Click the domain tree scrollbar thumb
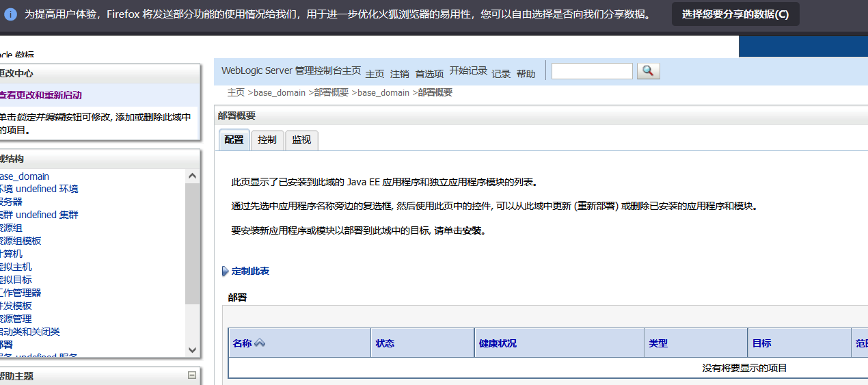868x385 pixels. (x=192, y=243)
